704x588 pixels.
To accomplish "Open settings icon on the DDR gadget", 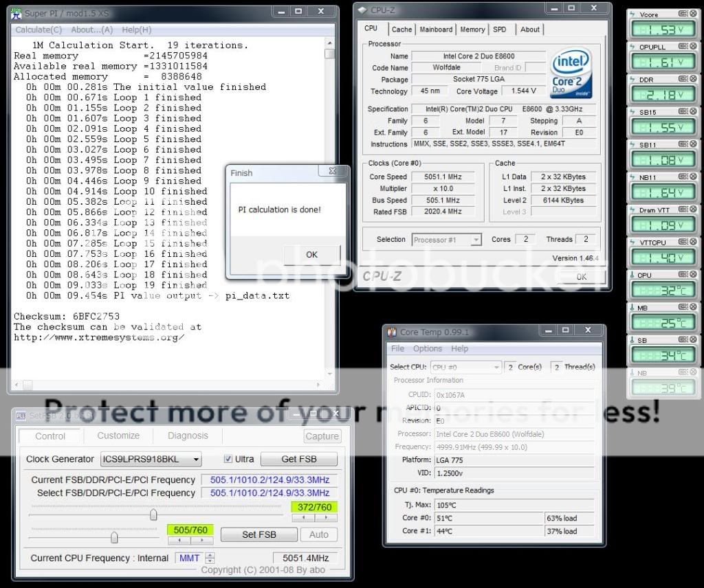I will [x=683, y=78].
